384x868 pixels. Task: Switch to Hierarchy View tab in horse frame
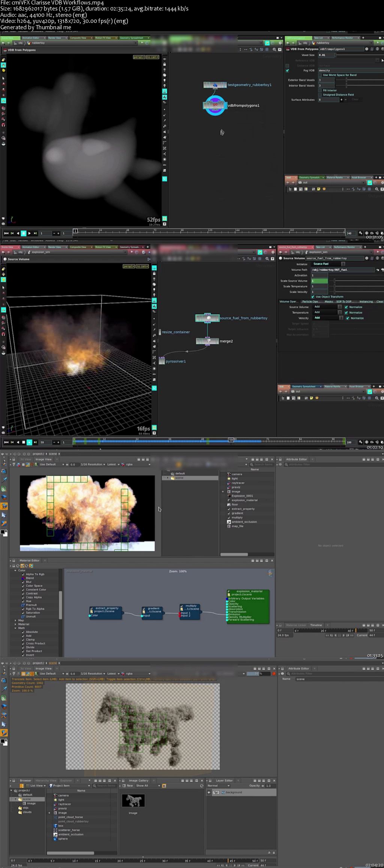tap(46, 780)
